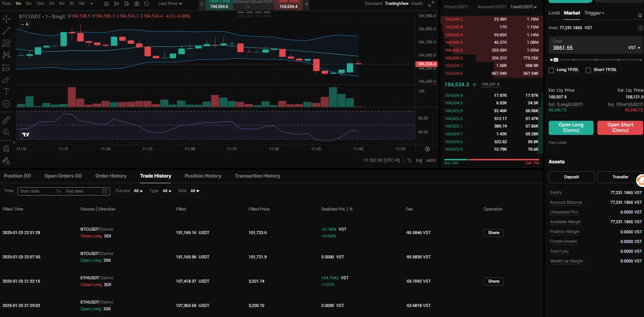This screenshot has height=317, width=644.
Task: Click the chart refresh/reset icon
Action: click(147, 4)
